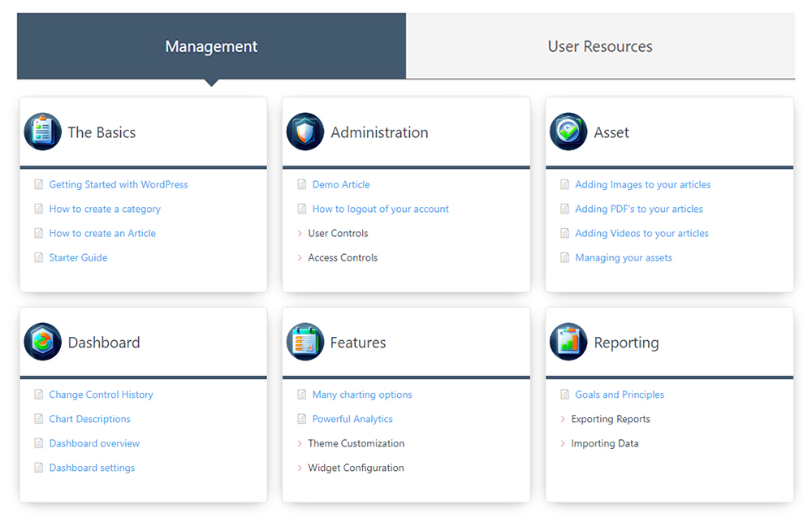The height and width of the screenshot is (522, 812).
Task: Click the Reporting bar chart icon
Action: (x=568, y=342)
